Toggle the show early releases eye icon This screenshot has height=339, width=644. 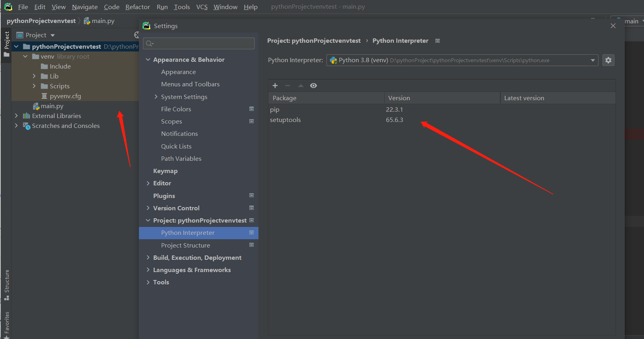click(x=313, y=86)
